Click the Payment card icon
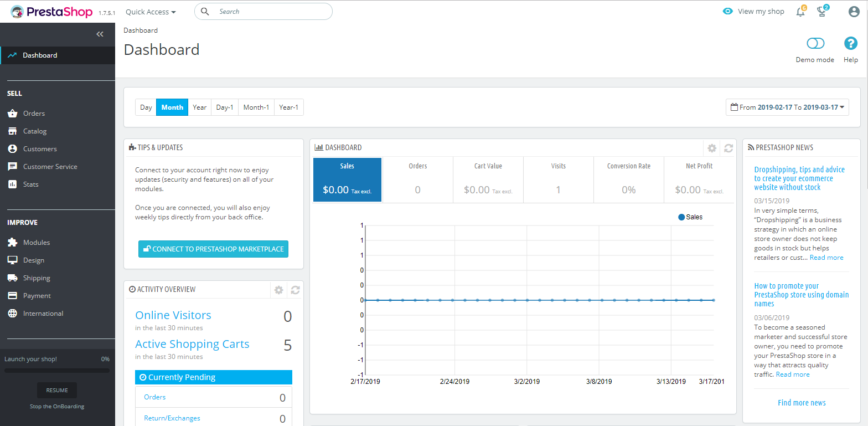Screen dimensions: 868x426 click(x=12, y=296)
